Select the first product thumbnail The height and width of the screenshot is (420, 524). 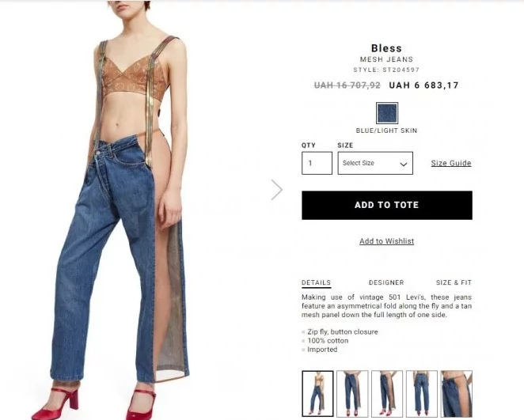317,394
